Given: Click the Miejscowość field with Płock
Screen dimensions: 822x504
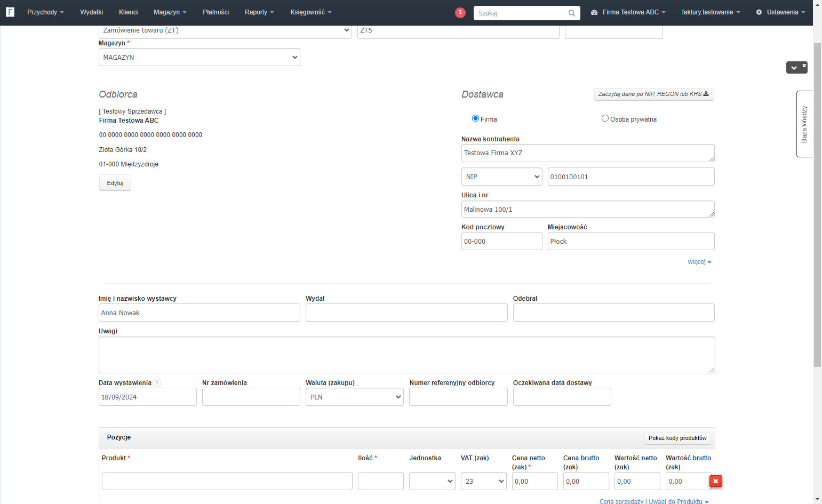Looking at the screenshot, I should coord(631,241).
